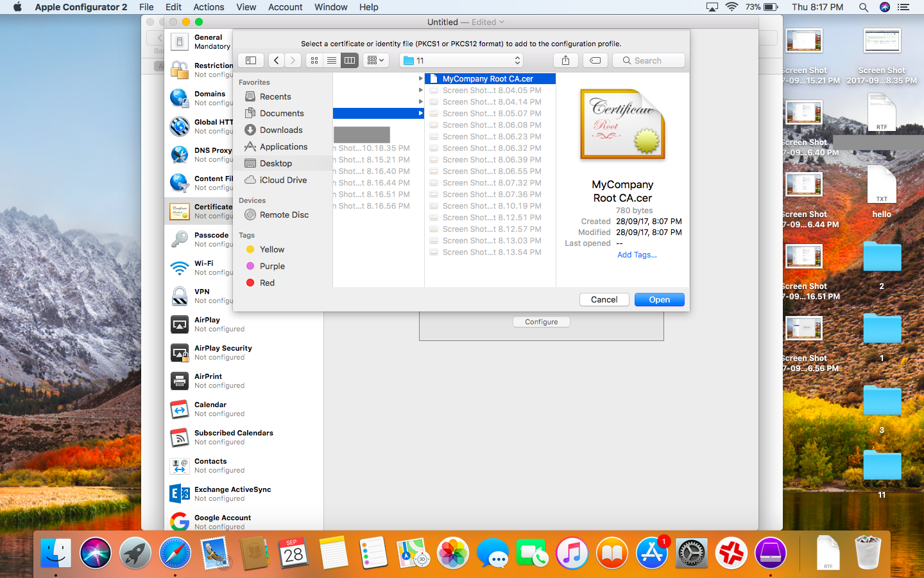This screenshot has width=924, height=578.
Task: Open the Actions menu
Action: pos(209,7)
